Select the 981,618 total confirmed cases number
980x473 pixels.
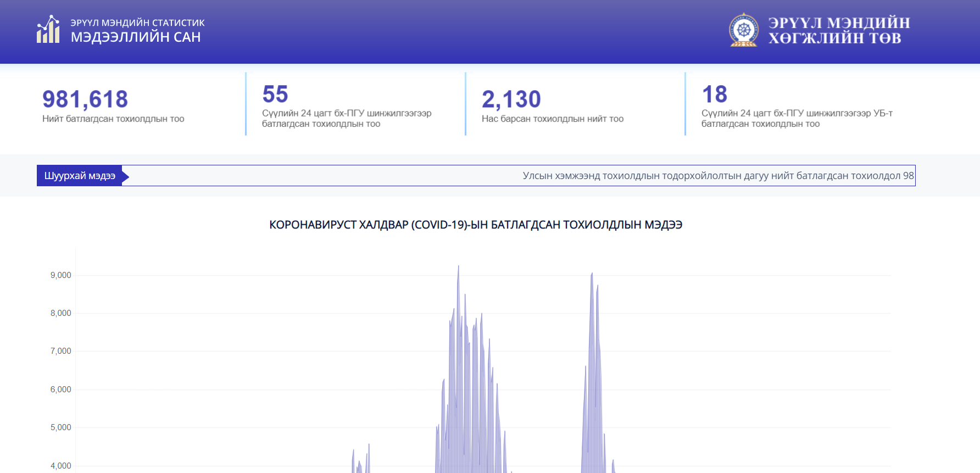point(85,99)
